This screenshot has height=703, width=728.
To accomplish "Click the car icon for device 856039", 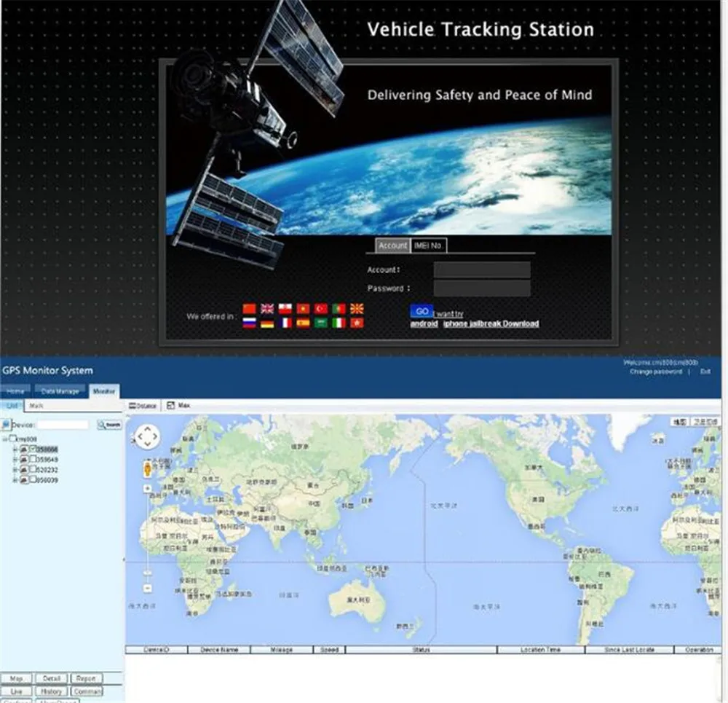I will point(24,480).
